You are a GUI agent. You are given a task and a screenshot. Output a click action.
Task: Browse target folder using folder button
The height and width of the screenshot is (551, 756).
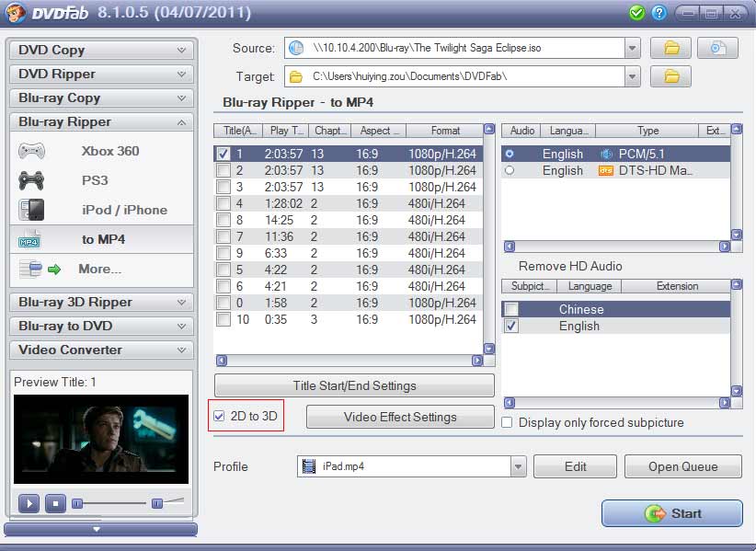coord(670,76)
